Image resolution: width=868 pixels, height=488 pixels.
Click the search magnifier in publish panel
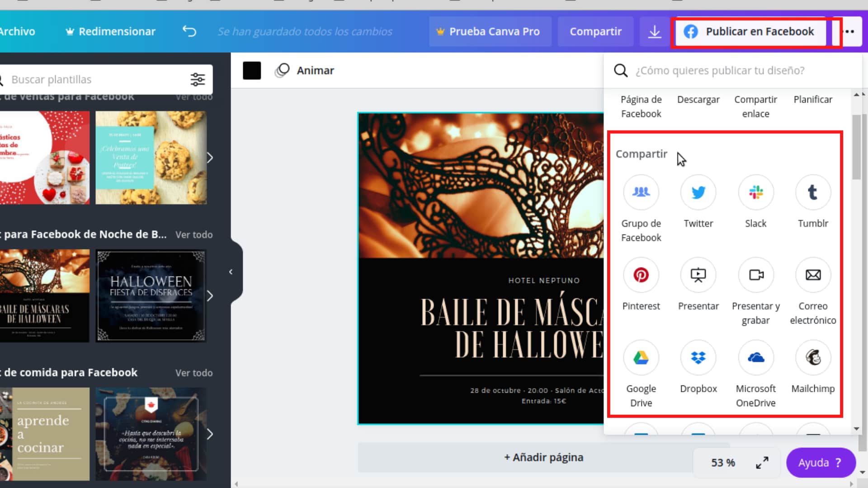621,70
